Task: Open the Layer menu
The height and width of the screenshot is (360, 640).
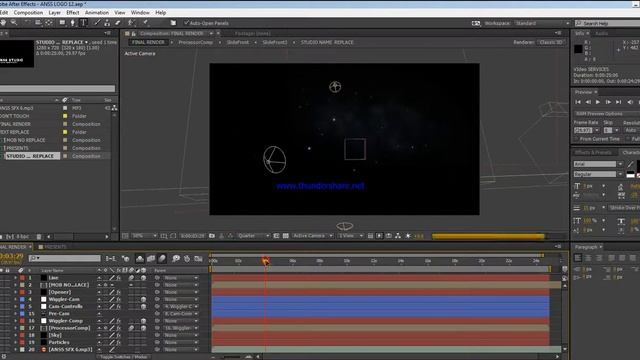Action: (x=54, y=13)
